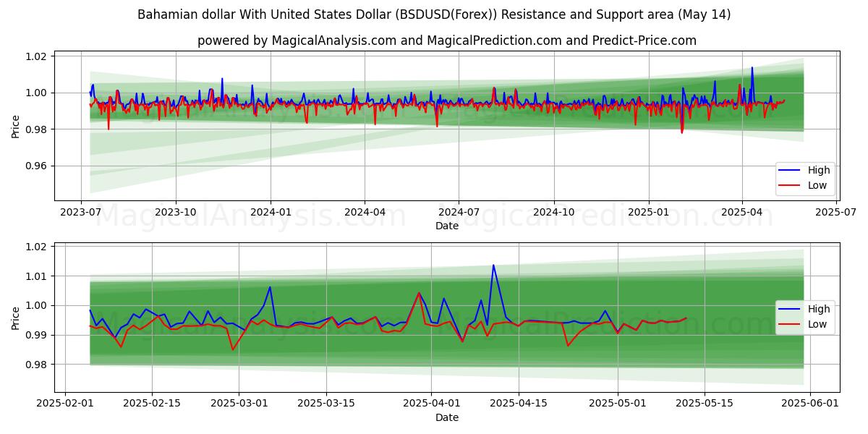Click the '2025-07' date tick label
868x434 pixels.
[x=836, y=212]
